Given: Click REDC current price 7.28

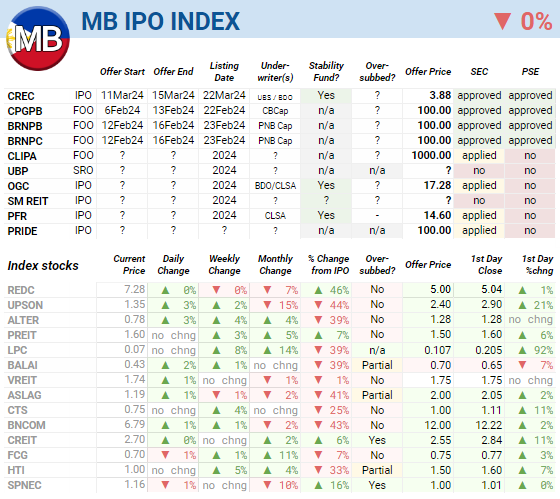Looking at the screenshot, I should [134, 289].
